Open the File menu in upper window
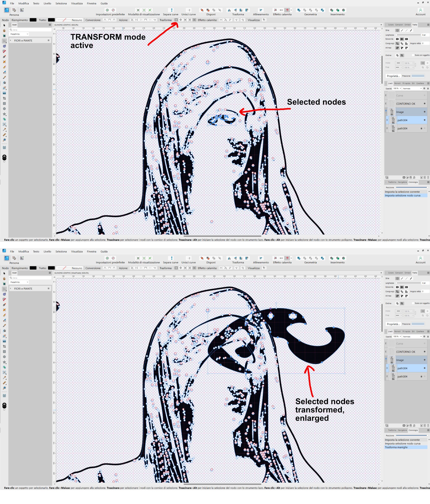The width and height of the screenshot is (430, 504). click(x=12, y=3)
